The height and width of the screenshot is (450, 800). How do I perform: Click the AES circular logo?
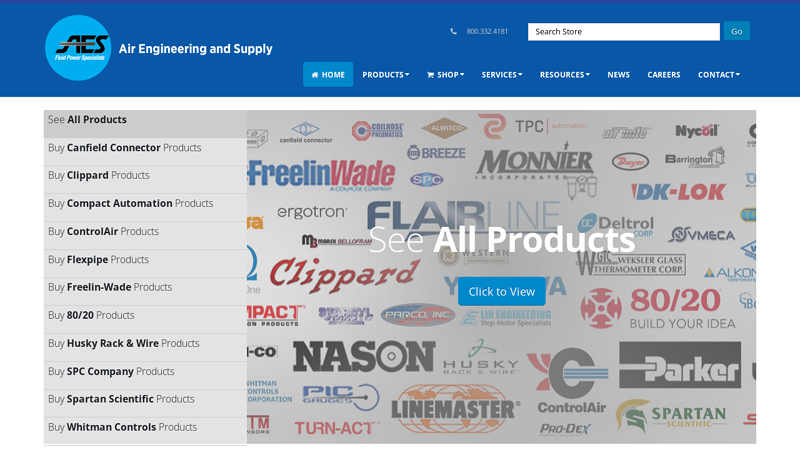[x=78, y=47]
